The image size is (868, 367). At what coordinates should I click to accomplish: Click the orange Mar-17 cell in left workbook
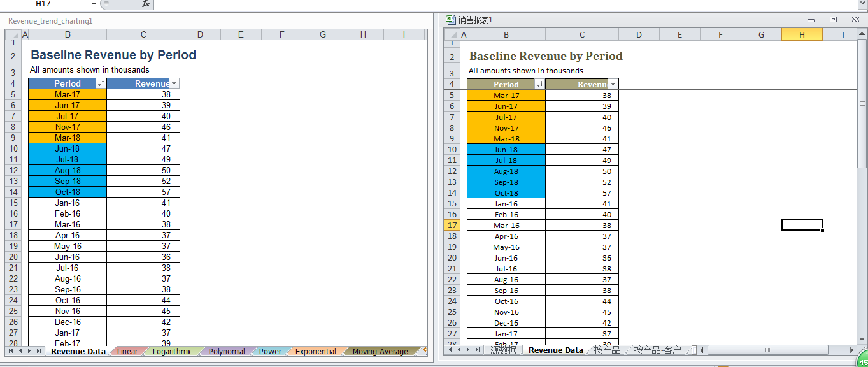(68, 94)
